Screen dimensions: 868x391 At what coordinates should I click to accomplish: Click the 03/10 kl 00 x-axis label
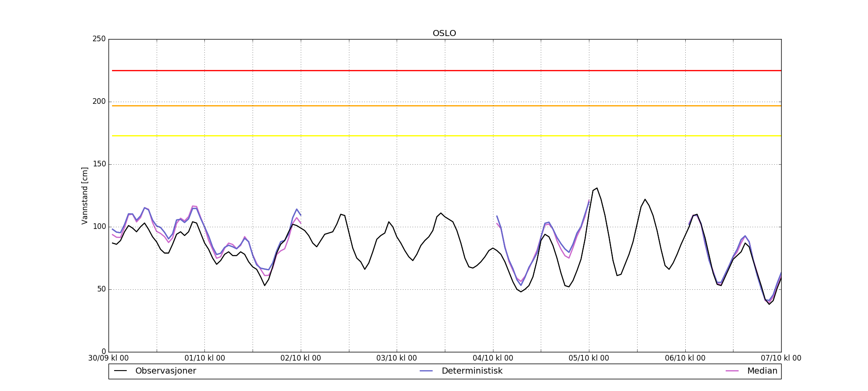point(397,358)
